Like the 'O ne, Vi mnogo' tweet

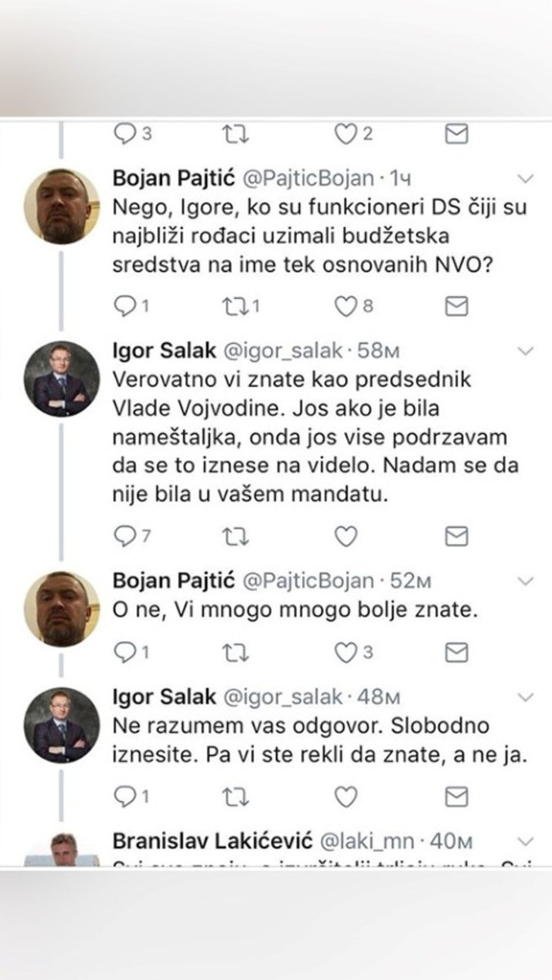[347, 652]
